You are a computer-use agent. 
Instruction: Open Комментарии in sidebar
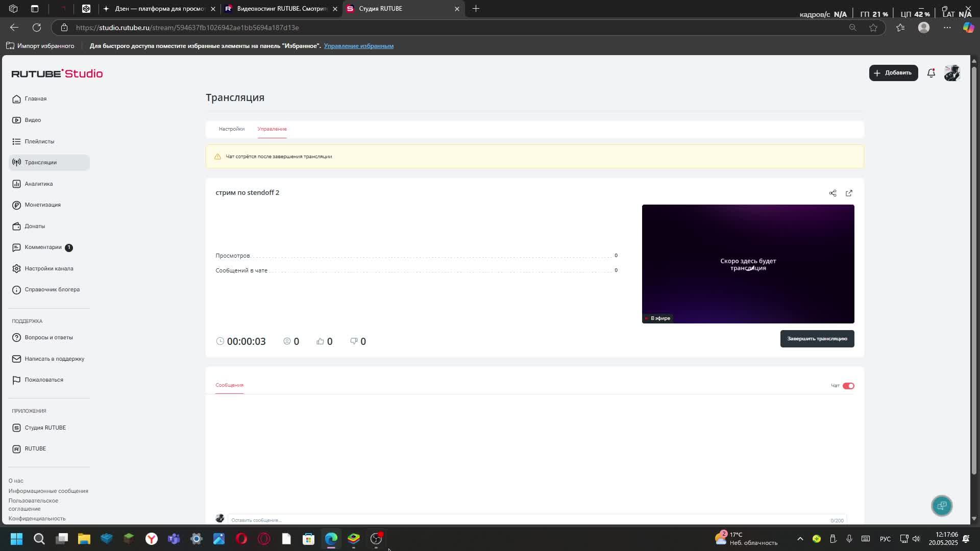coord(43,247)
